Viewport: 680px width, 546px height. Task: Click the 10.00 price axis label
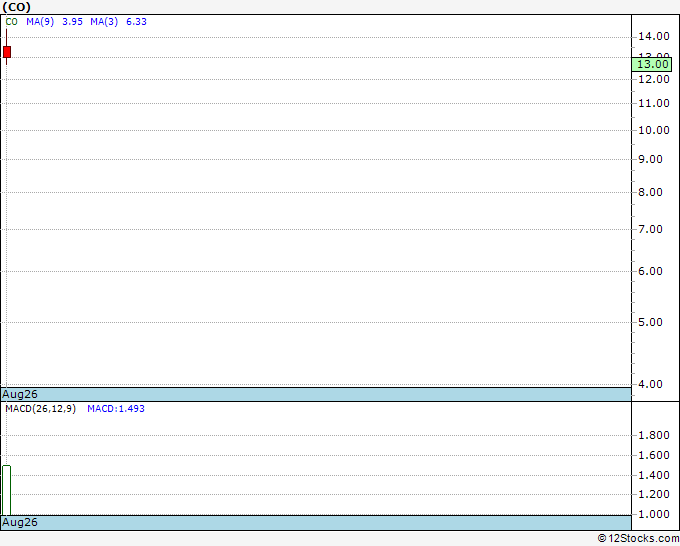click(654, 130)
